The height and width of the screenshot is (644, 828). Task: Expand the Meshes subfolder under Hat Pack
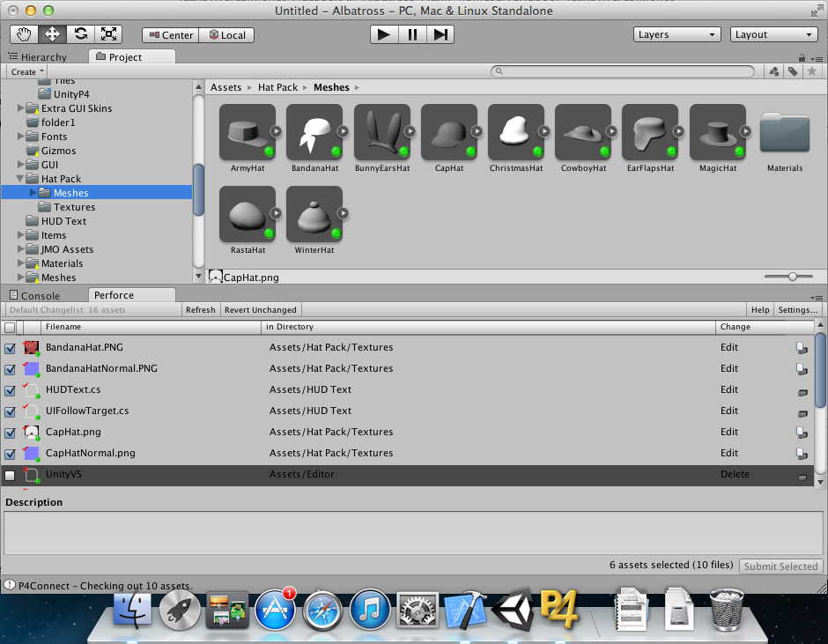coord(33,192)
